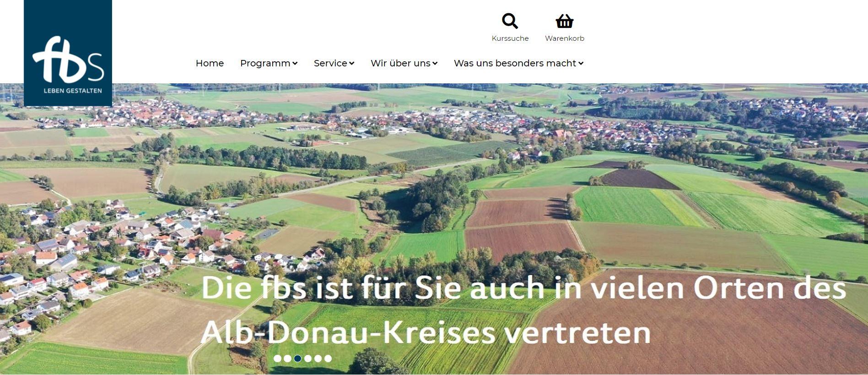Screen dimensions: 868x375
Task: Go to the Home menu item
Action: [210, 63]
